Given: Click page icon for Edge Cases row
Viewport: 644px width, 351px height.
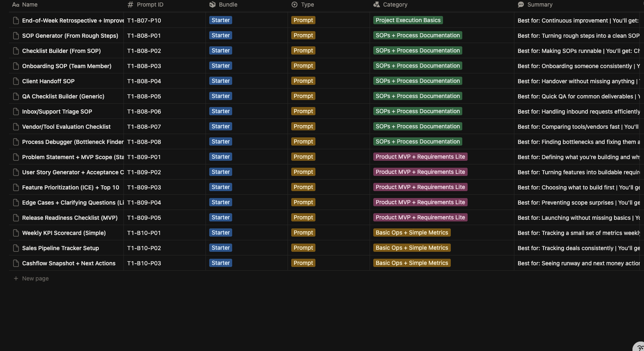Looking at the screenshot, I should coord(16,203).
